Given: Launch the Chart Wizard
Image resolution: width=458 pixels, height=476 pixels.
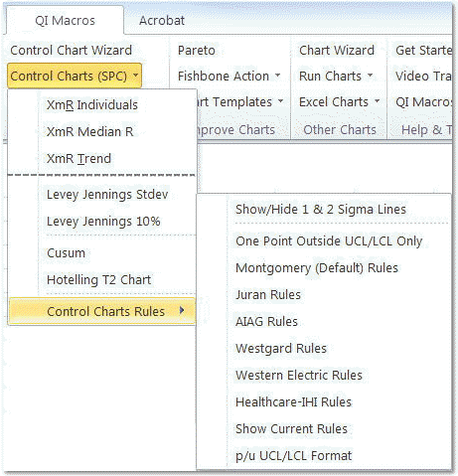Looking at the screenshot, I should tap(337, 51).
